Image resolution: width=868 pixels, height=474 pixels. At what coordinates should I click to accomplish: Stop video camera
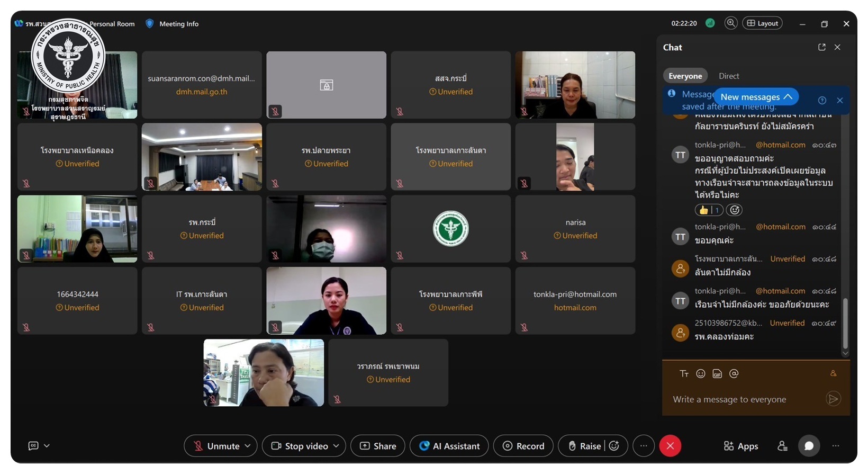tap(300, 446)
